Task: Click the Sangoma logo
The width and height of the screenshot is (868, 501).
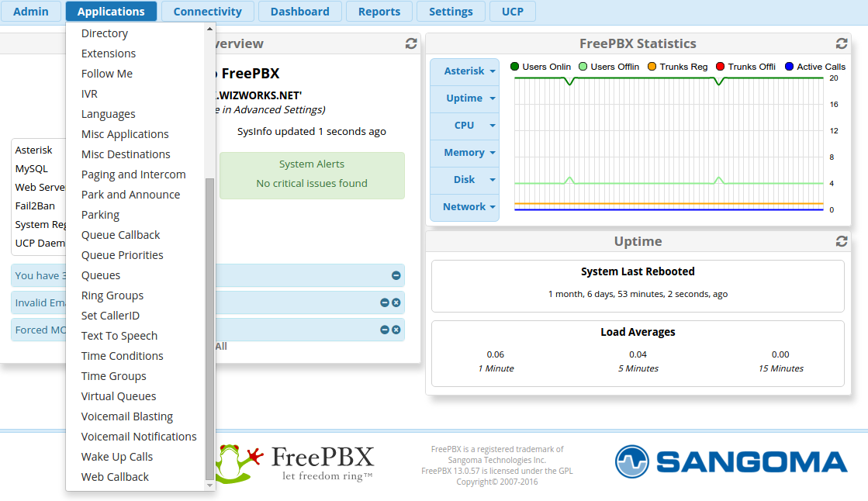Action: [731, 461]
